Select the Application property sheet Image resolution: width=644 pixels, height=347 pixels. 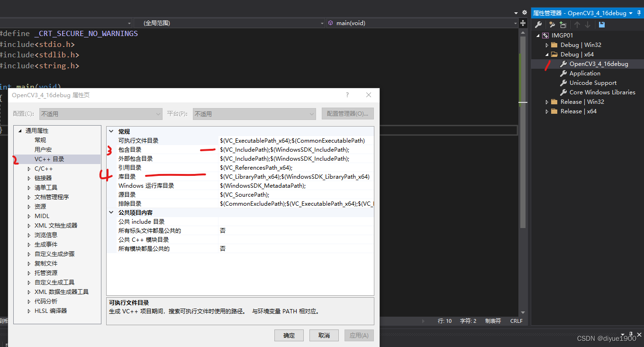585,73
